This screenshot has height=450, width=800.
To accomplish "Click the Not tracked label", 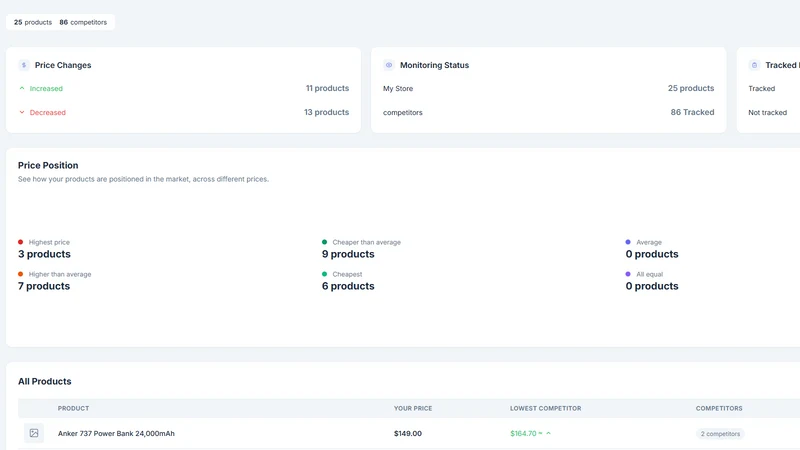I will [767, 112].
